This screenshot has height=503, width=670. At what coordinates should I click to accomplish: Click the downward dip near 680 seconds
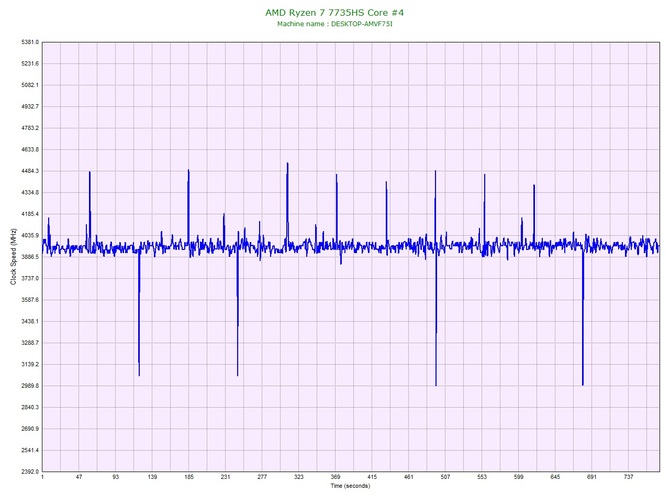583,316
